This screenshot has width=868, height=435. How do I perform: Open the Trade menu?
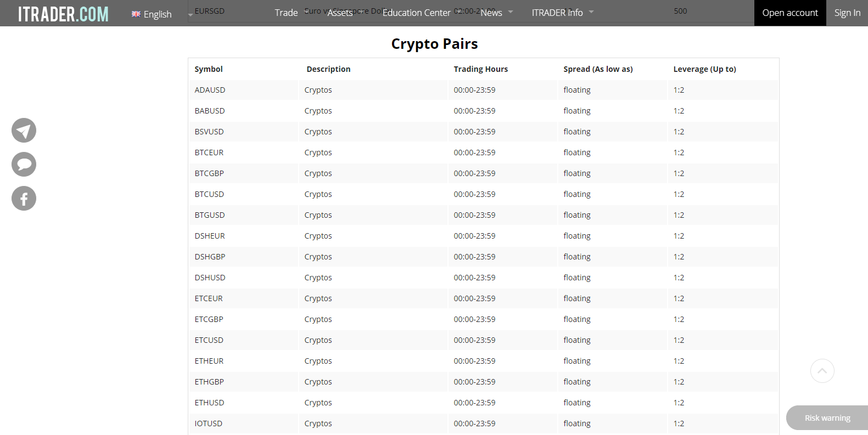click(286, 13)
